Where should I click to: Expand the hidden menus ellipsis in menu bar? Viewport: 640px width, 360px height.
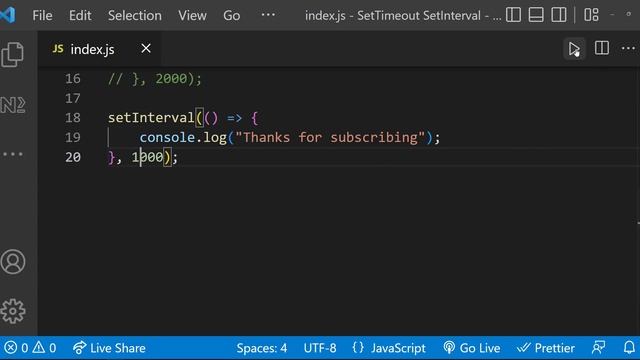(x=268, y=15)
